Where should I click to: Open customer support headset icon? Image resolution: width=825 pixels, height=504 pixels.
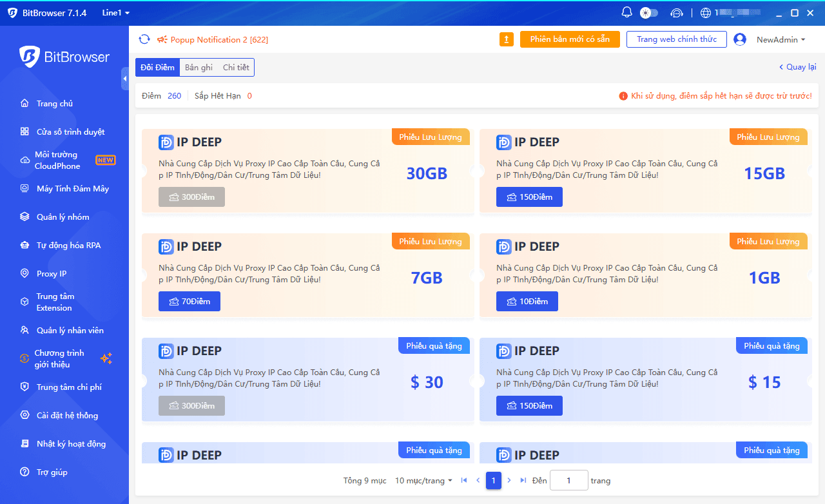tap(676, 13)
